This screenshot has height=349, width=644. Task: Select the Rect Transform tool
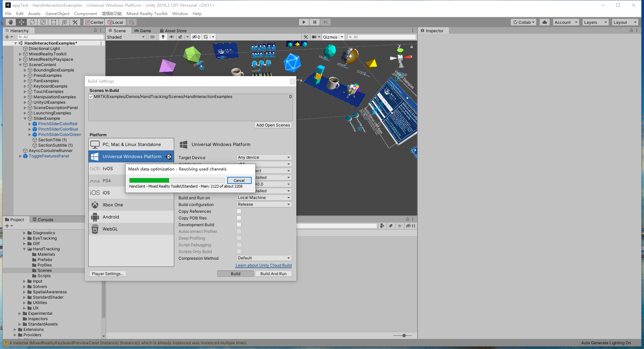pyautogui.click(x=54, y=22)
